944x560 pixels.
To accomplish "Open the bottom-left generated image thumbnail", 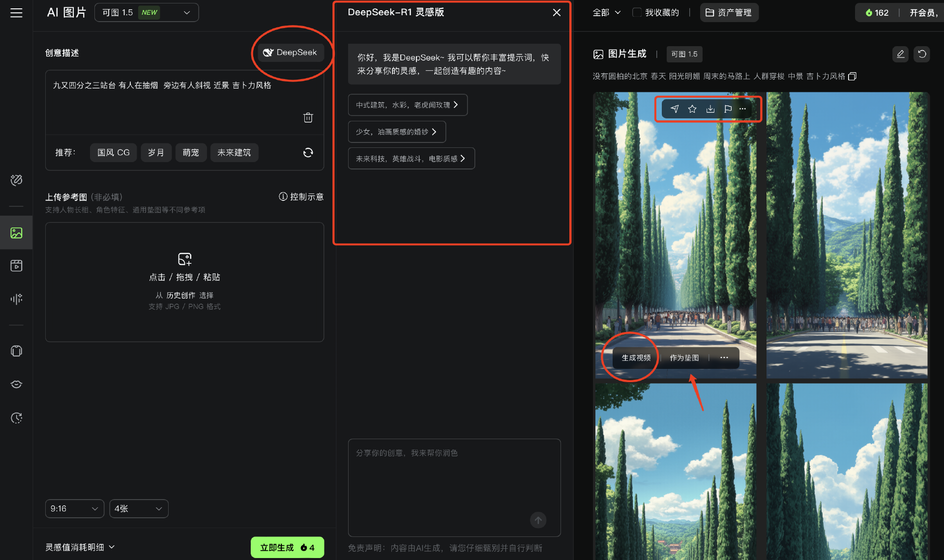I will tap(676, 472).
